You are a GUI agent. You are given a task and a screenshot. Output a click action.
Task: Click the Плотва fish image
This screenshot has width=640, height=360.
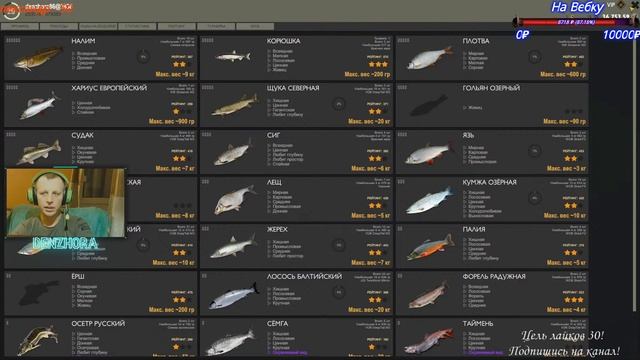430,58
